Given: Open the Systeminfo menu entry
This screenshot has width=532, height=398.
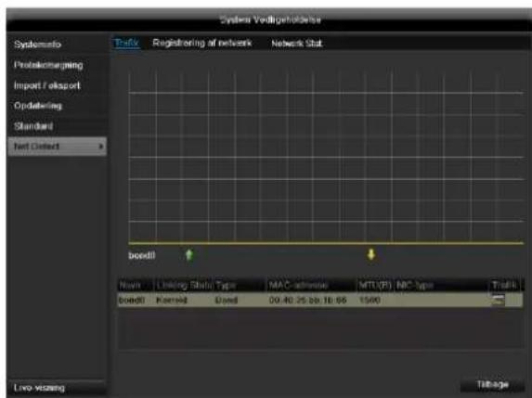Looking at the screenshot, I should 37,45.
